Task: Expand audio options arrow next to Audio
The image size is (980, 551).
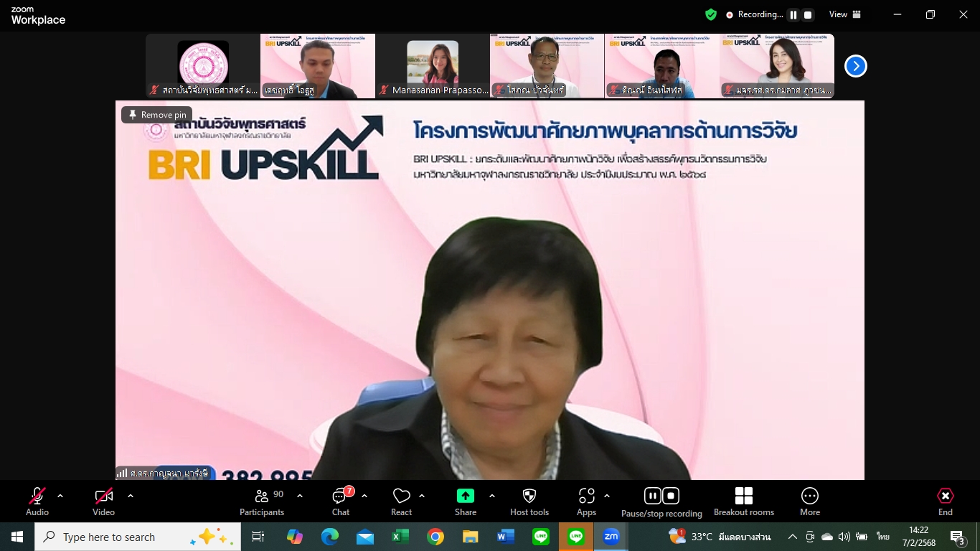Action: coord(60,496)
